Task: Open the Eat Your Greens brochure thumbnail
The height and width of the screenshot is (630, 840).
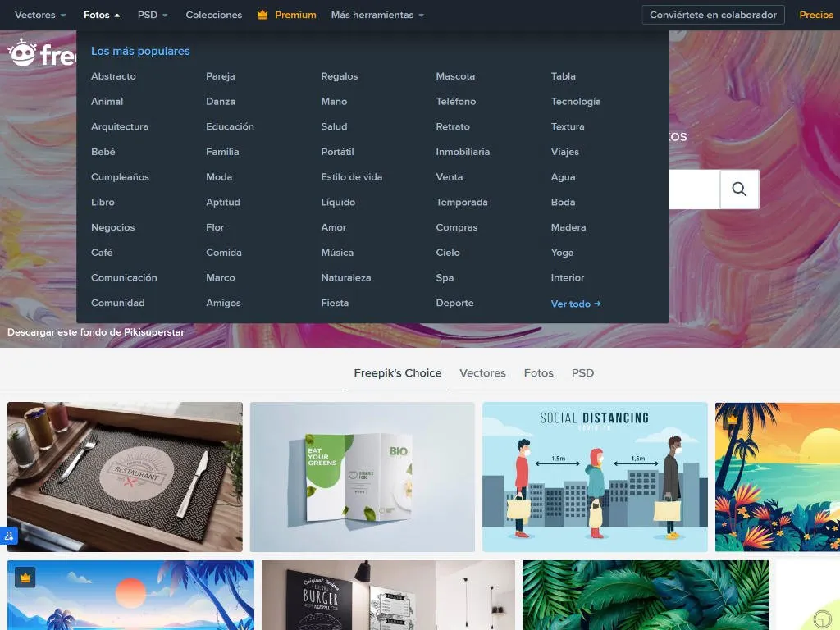Action: 362,477
